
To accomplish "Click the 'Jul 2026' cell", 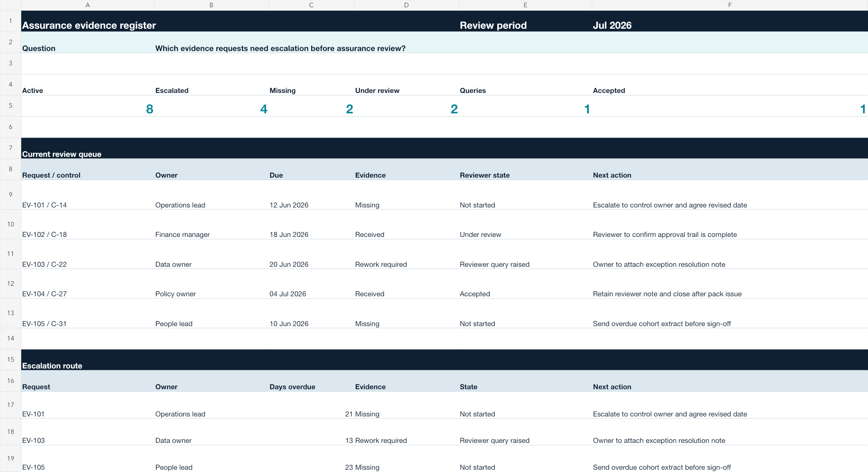I will point(730,21).
